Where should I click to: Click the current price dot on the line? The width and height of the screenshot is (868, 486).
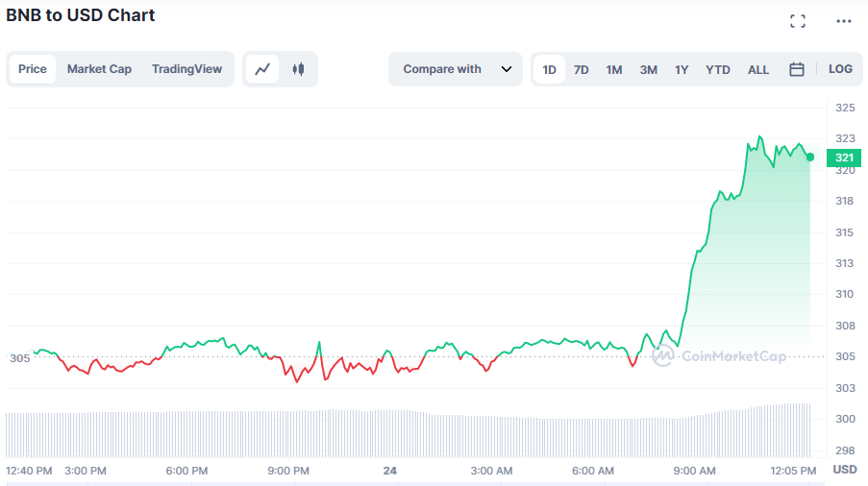pyautogui.click(x=810, y=157)
